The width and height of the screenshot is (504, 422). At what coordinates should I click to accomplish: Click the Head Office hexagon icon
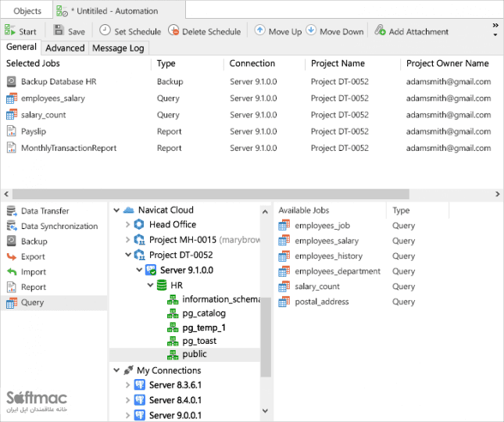click(139, 224)
